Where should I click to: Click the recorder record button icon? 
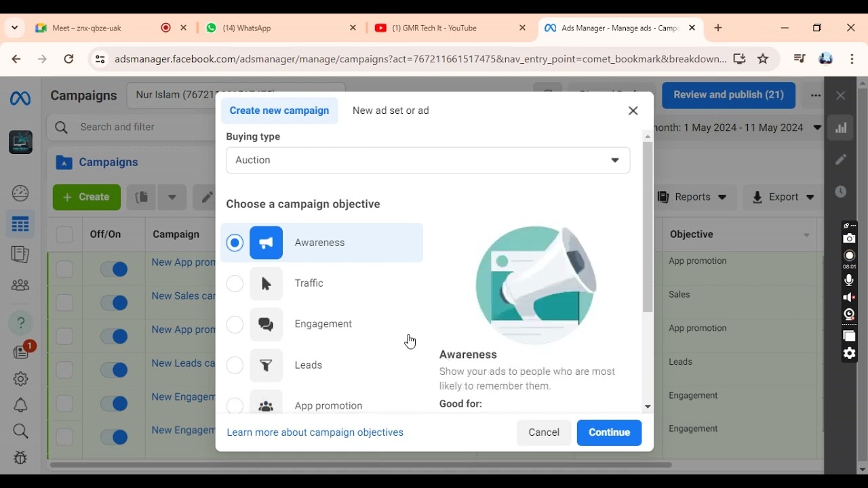(x=850, y=256)
